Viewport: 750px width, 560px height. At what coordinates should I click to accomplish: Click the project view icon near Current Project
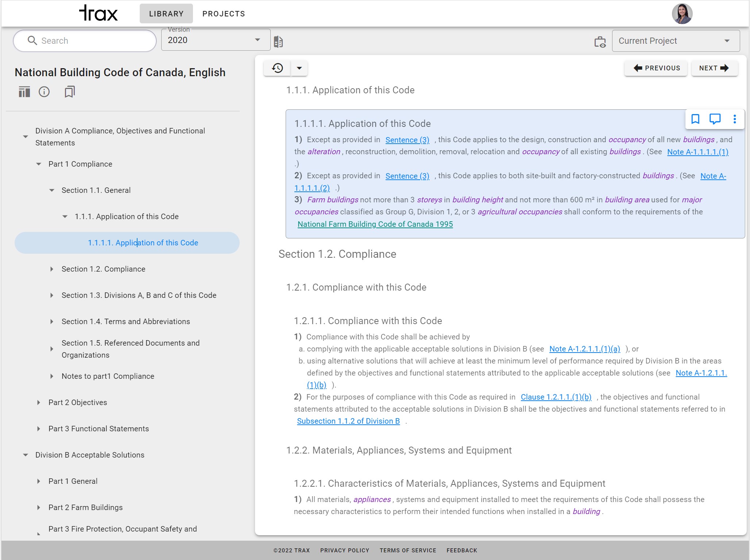pyautogui.click(x=600, y=42)
